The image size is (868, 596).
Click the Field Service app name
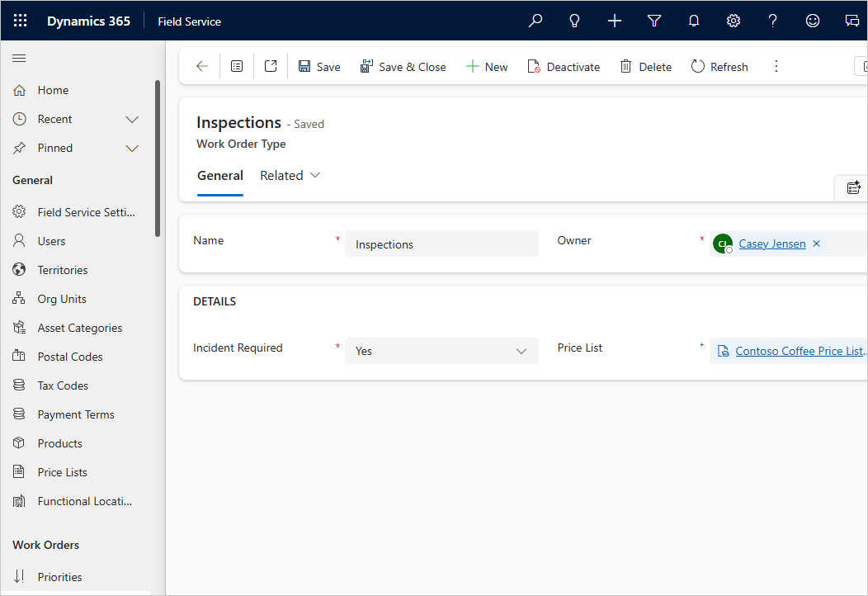click(x=189, y=21)
